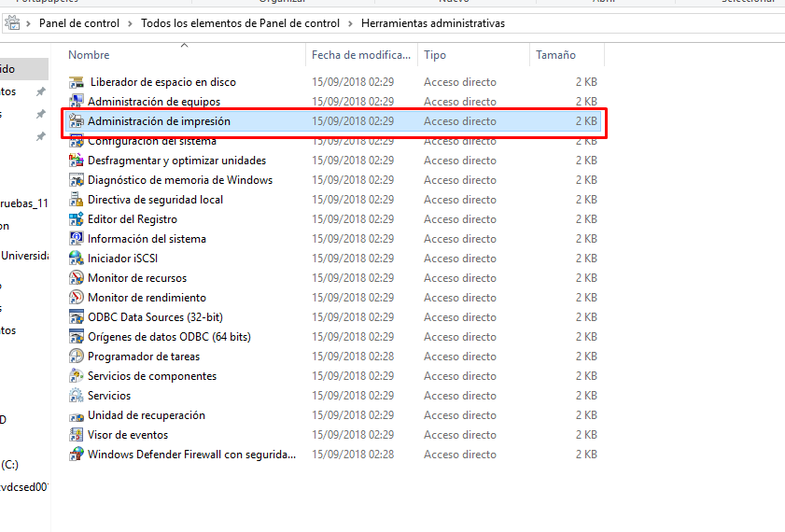Image resolution: width=785 pixels, height=532 pixels.
Task: Click the Visor de eventos icon
Action: click(77, 435)
